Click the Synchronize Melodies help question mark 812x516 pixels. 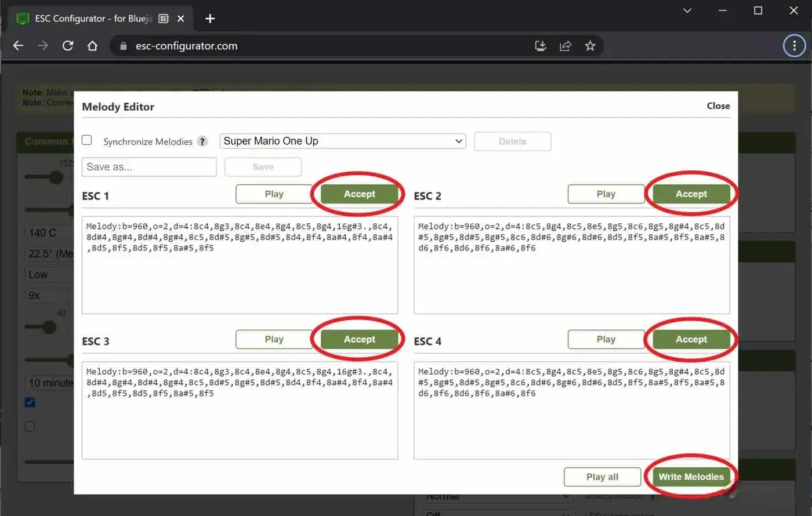202,141
